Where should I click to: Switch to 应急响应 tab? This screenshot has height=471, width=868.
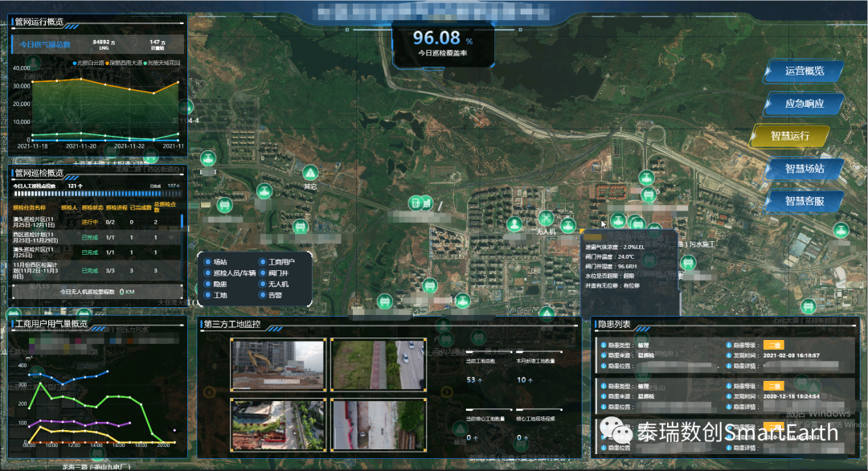tap(804, 104)
